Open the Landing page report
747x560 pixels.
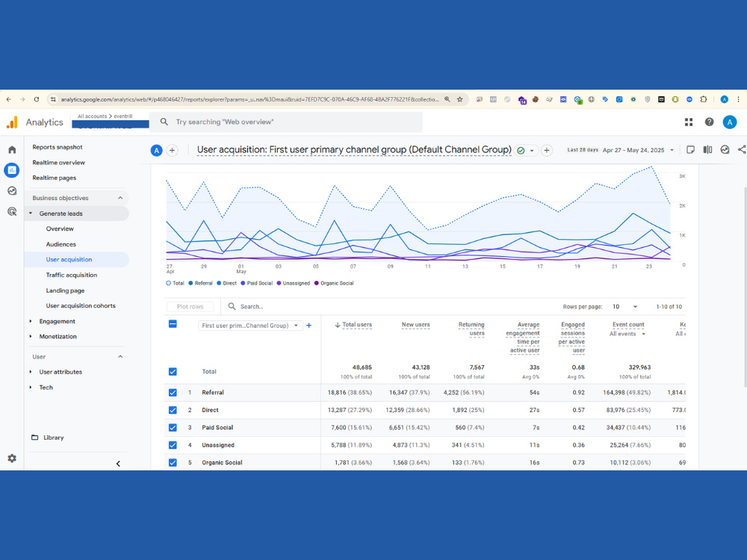click(65, 290)
